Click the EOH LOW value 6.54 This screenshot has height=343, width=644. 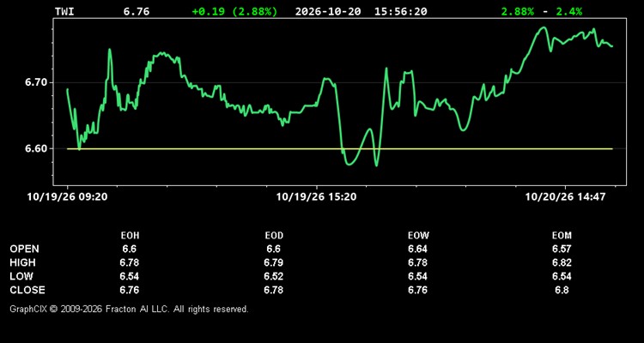point(129,276)
